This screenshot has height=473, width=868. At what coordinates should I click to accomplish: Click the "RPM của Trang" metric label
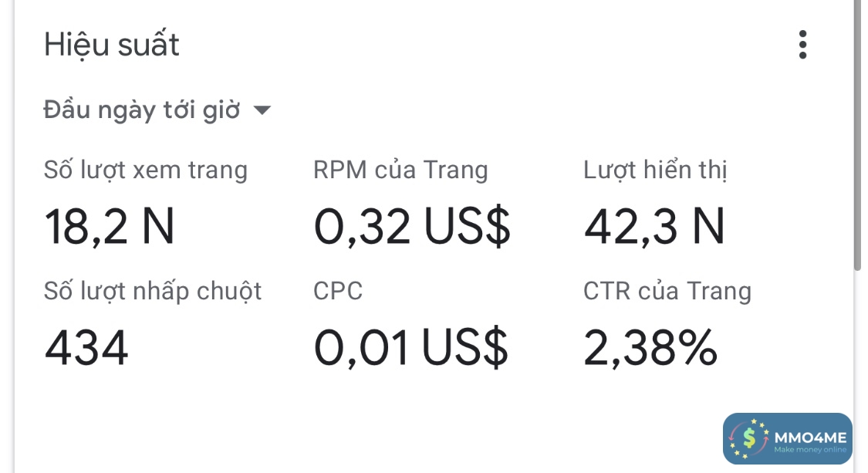tap(400, 170)
